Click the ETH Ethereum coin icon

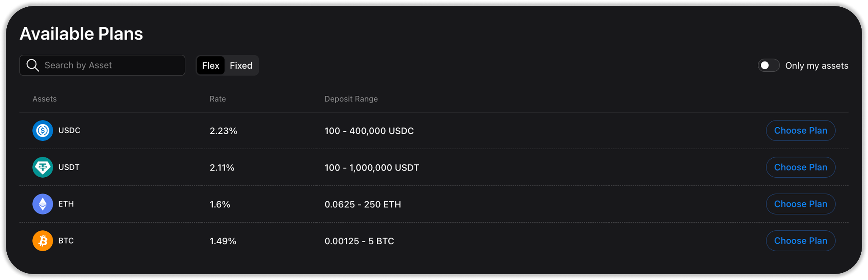coord(43,204)
